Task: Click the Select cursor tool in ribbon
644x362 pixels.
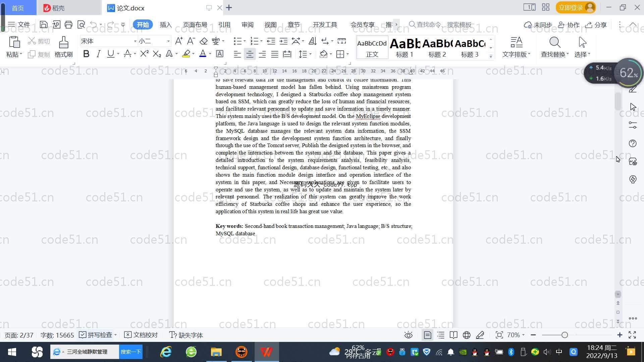Action: point(582,47)
